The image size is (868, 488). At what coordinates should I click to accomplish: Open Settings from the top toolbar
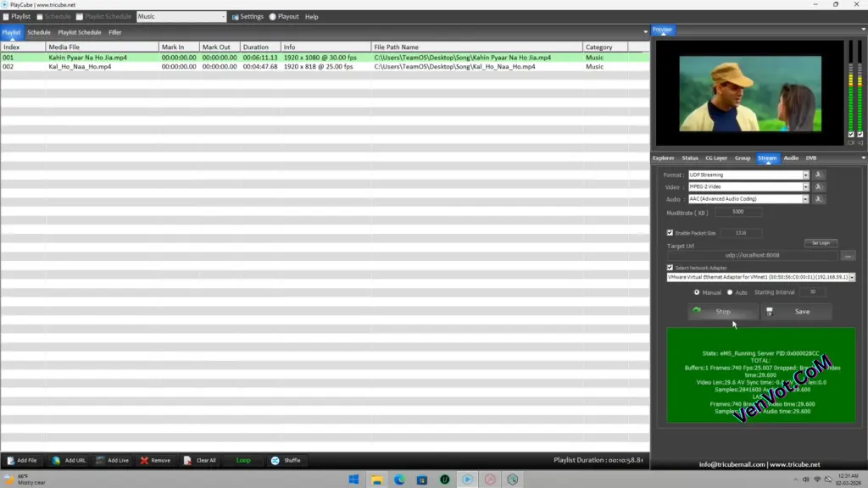(249, 16)
